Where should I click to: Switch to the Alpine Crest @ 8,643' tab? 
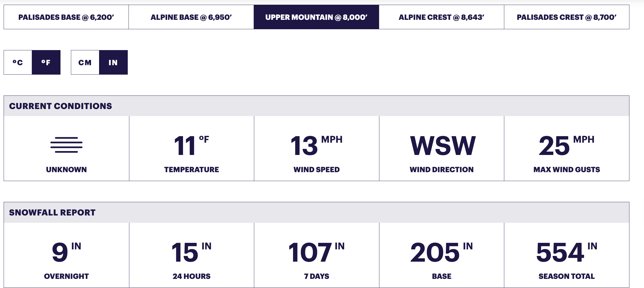441,17
